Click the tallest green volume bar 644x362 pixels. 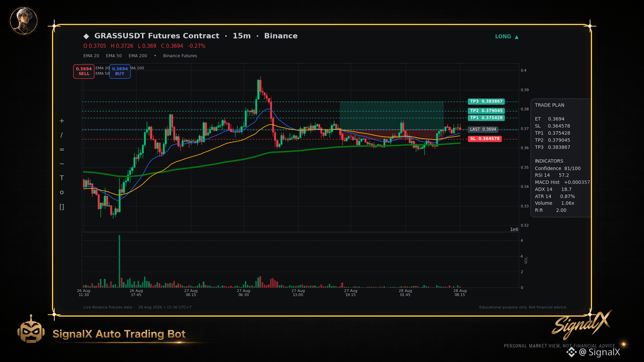click(119, 261)
